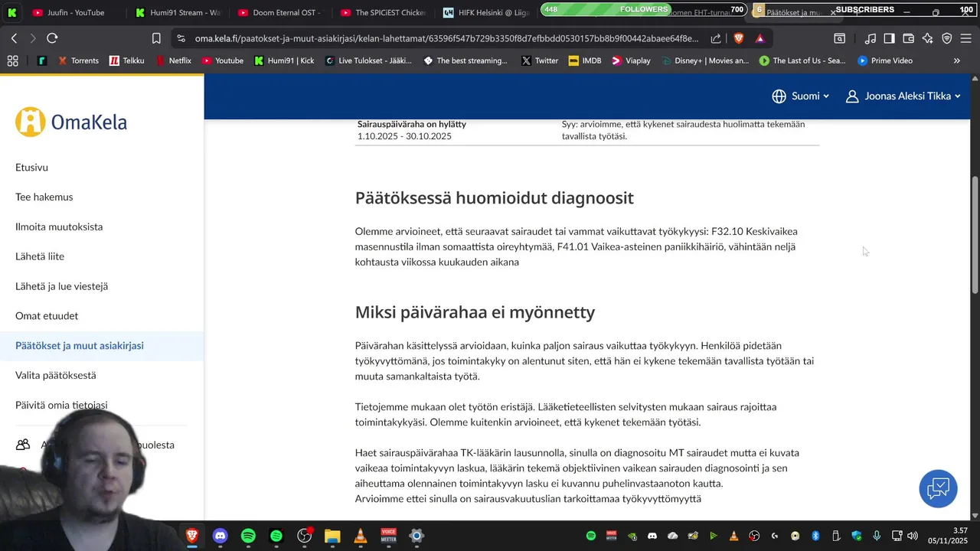
Task: Open Valita päätöksestä in the sidebar
Action: click(56, 376)
